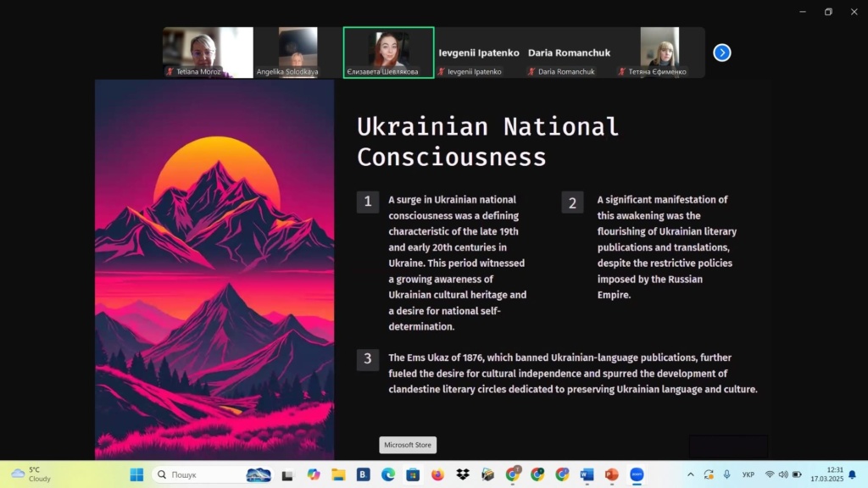This screenshot has width=868, height=488.
Task: Switch the УКР keyboard language indicator
Action: 748,474
